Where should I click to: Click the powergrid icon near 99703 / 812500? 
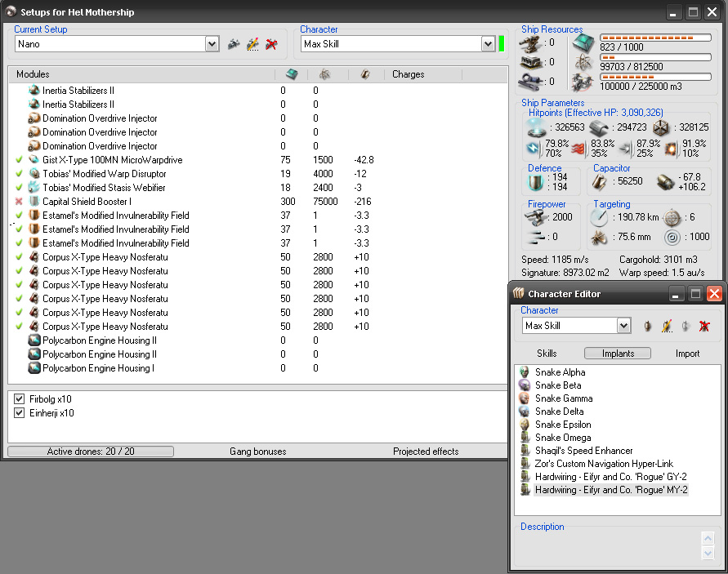pos(583,62)
